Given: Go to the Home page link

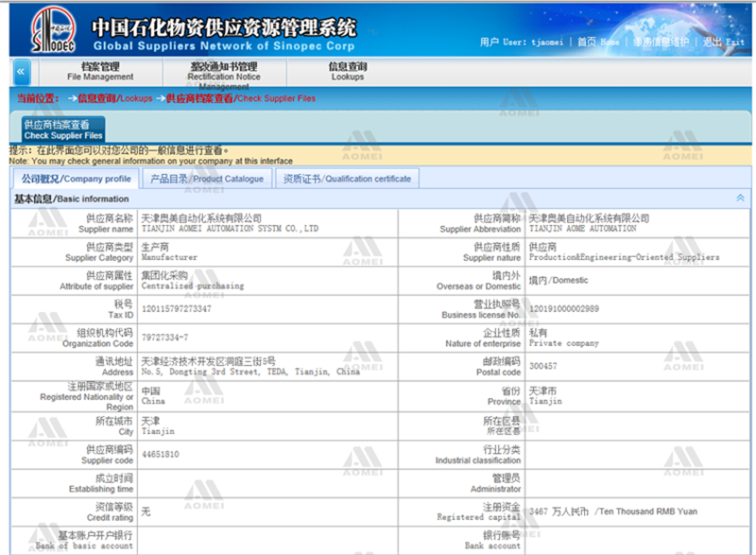Looking at the screenshot, I should coord(598,42).
